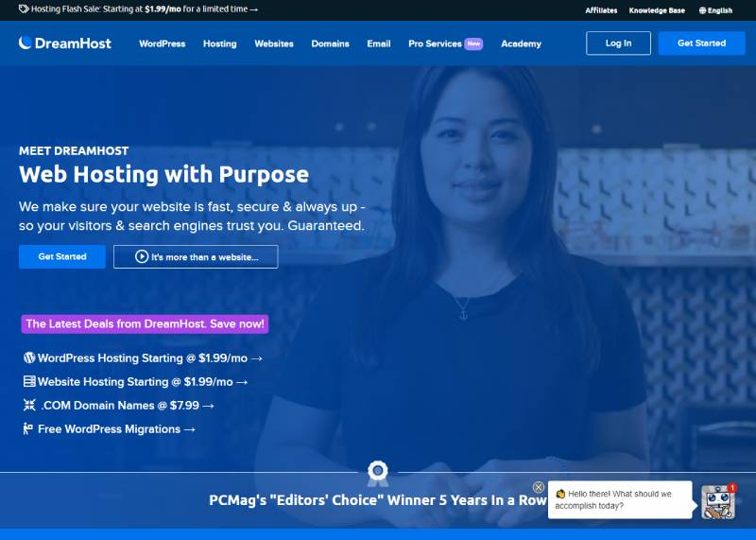This screenshot has height=540, width=756.
Task: Visit the Affiliates link
Action: (x=601, y=10)
